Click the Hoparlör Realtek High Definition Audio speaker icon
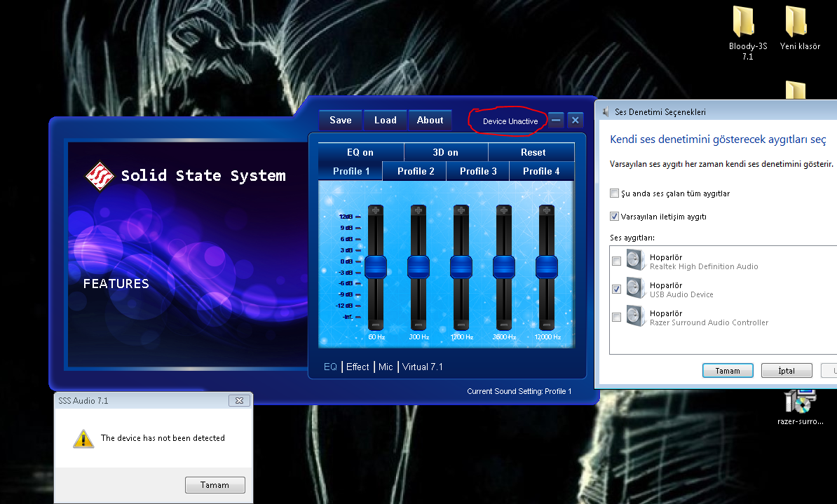Screen dimensions: 837x504 point(636,261)
